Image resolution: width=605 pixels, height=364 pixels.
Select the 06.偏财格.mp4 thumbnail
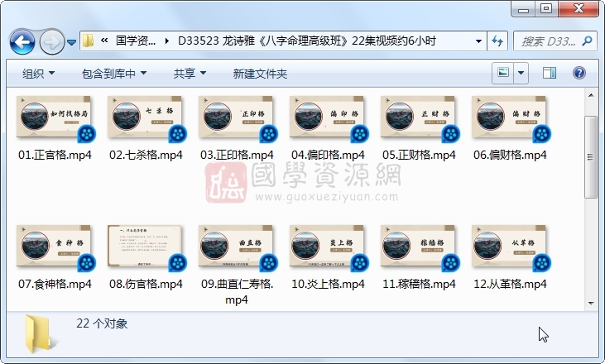pyautogui.click(x=510, y=117)
